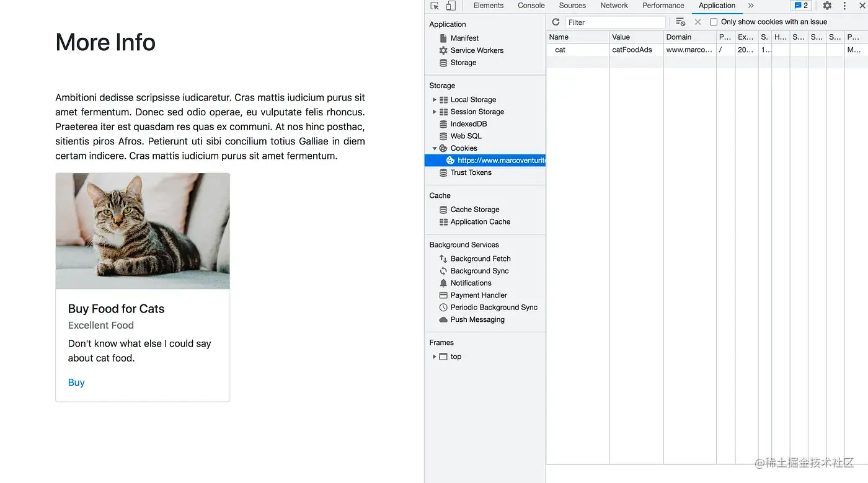Viewport: 868px width, 483px height.
Task: Select the domain cell 'www.marco…'
Action: [690, 50]
